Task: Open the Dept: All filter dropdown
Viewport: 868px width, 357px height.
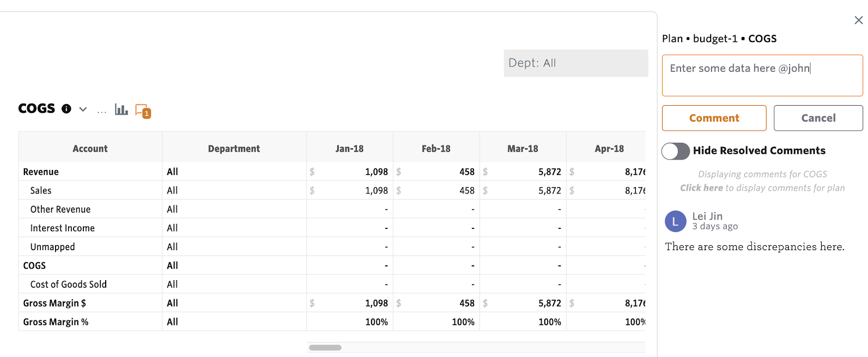Action: point(575,63)
